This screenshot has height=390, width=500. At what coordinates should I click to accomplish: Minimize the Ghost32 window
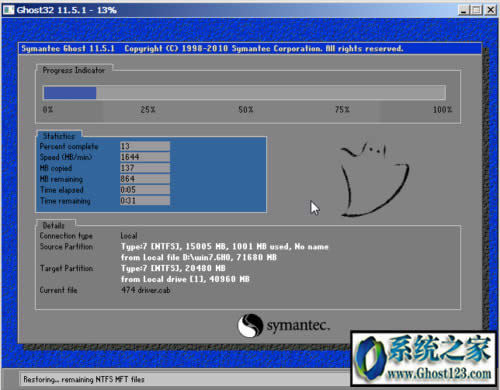pos(463,10)
